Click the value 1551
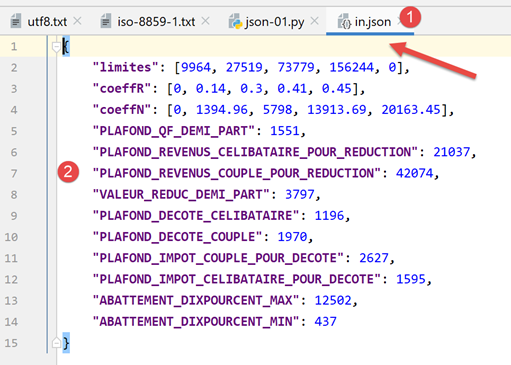Viewport: 511px width, 365px height. [285, 131]
